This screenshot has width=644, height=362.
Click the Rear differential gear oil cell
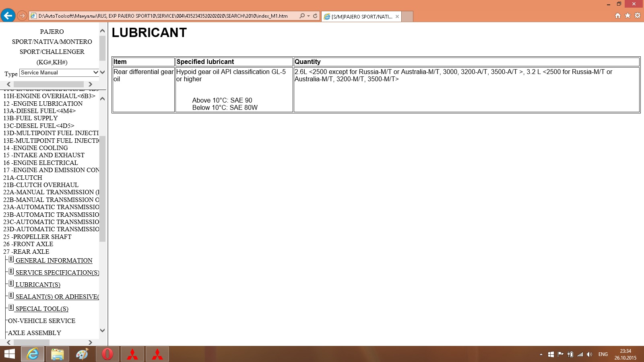tap(144, 90)
